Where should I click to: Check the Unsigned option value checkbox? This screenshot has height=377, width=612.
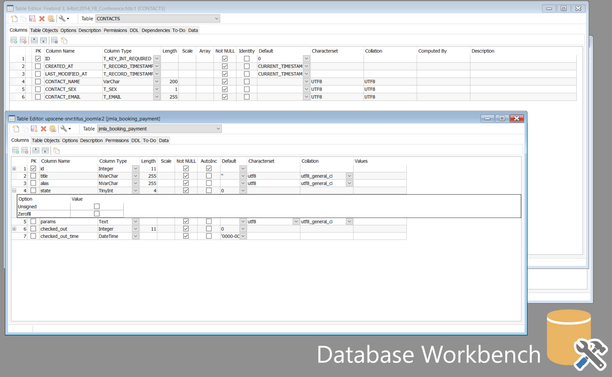click(97, 206)
